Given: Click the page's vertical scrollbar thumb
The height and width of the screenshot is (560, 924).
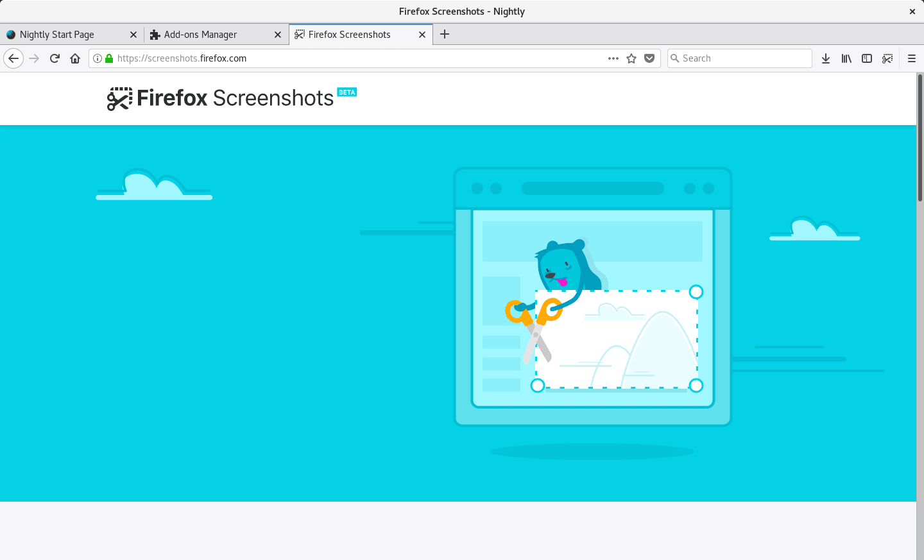Looking at the screenshot, I should tap(920, 138).
